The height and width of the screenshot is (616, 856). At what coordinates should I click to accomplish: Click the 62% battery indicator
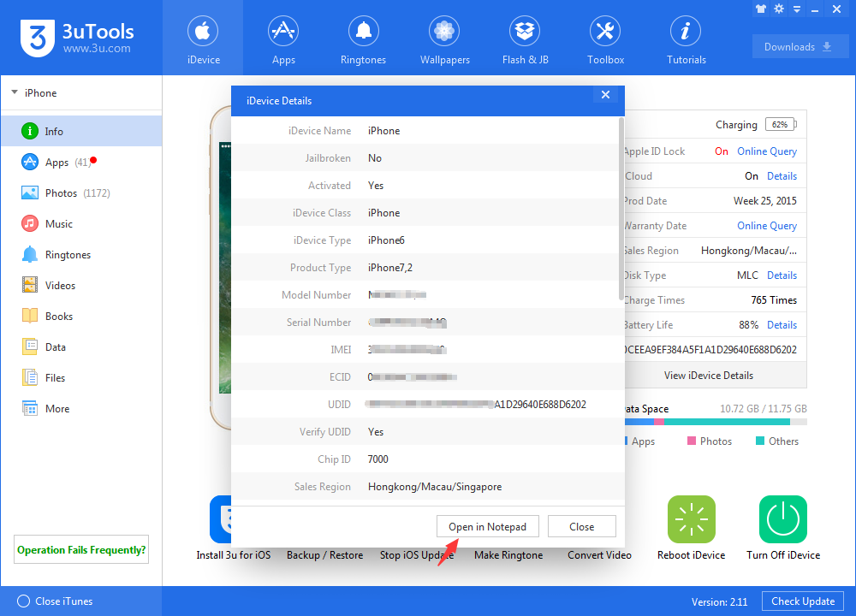pyautogui.click(x=781, y=124)
